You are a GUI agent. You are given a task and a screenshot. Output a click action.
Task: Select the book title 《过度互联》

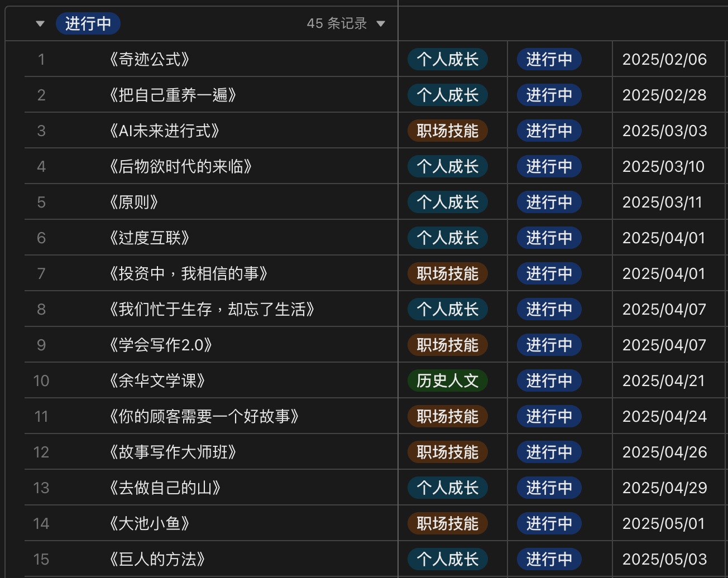(x=150, y=238)
